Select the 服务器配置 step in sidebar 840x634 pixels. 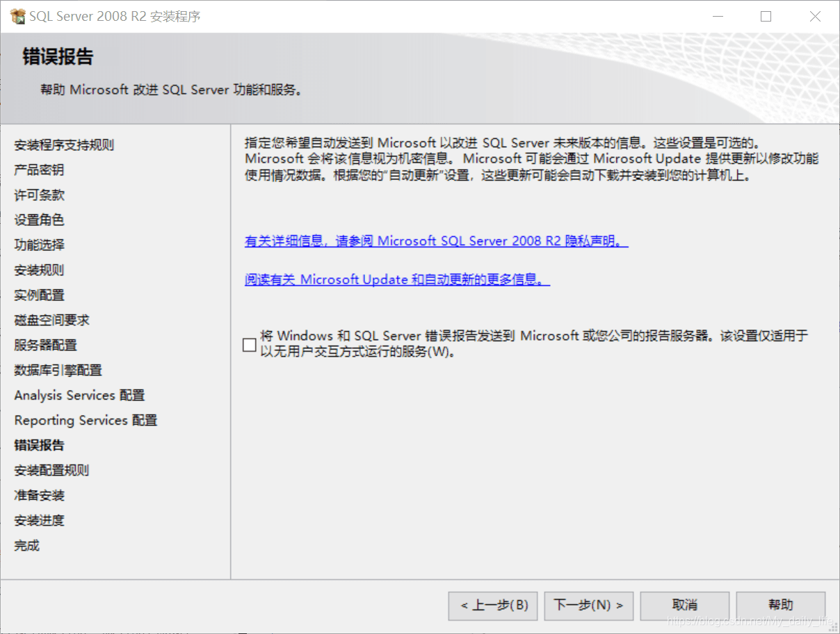pyautogui.click(x=45, y=346)
